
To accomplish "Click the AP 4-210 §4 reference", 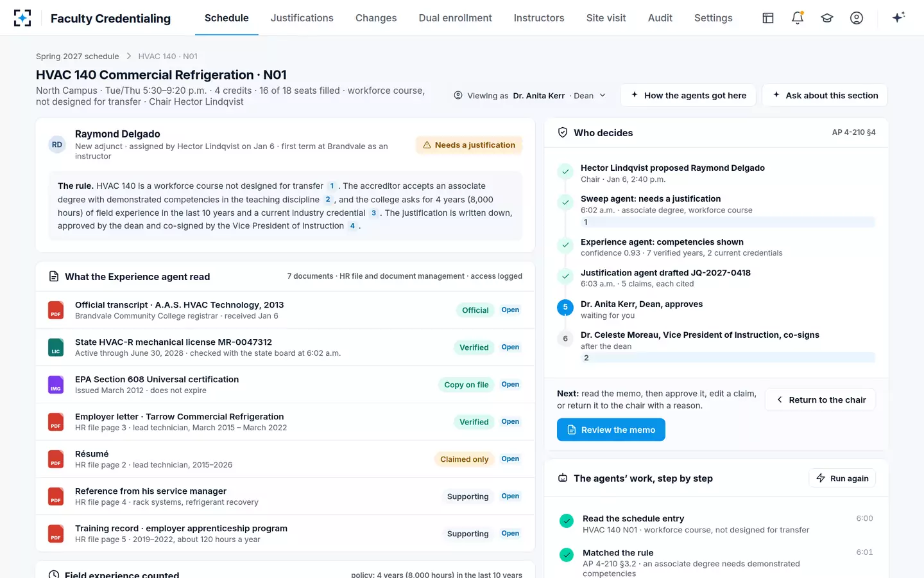I will pos(854,132).
